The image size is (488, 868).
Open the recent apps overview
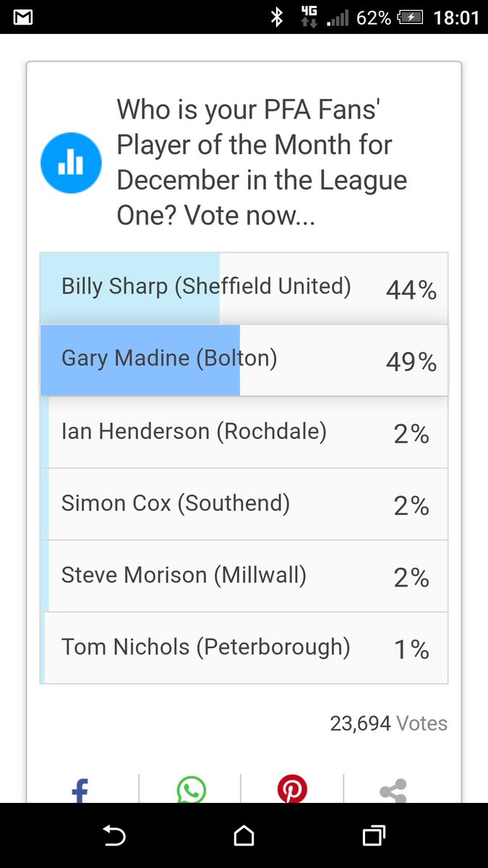point(373,836)
